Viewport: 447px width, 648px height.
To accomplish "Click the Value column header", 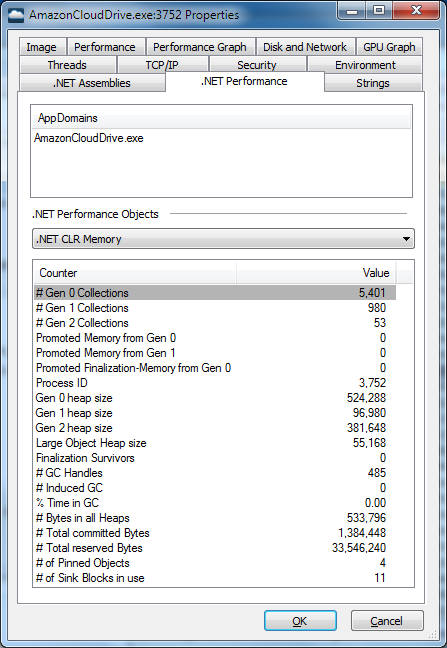I will click(316, 273).
